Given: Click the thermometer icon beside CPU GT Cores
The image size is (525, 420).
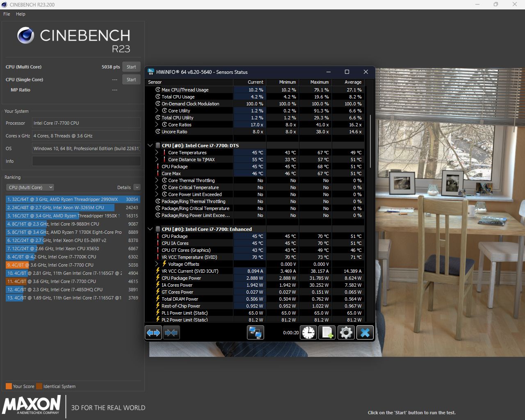Looking at the screenshot, I should (158, 250).
